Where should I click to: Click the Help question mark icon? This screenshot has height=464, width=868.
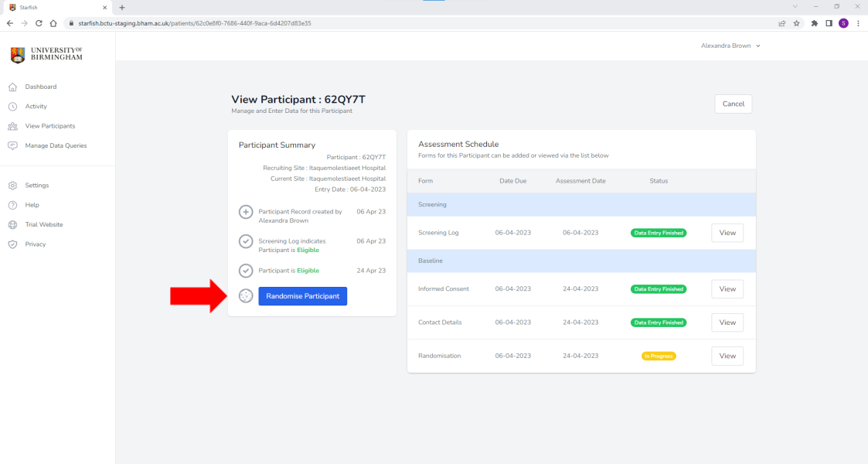click(12, 205)
